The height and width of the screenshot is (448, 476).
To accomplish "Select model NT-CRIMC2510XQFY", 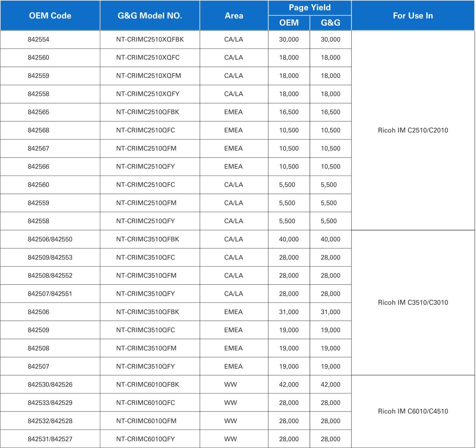I will point(148,94).
